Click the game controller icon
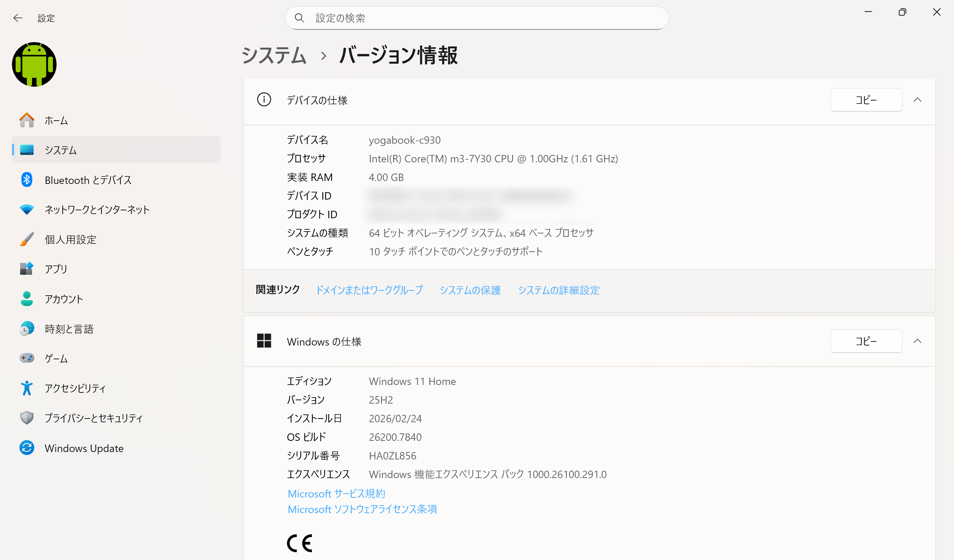954x560 pixels. [26, 358]
